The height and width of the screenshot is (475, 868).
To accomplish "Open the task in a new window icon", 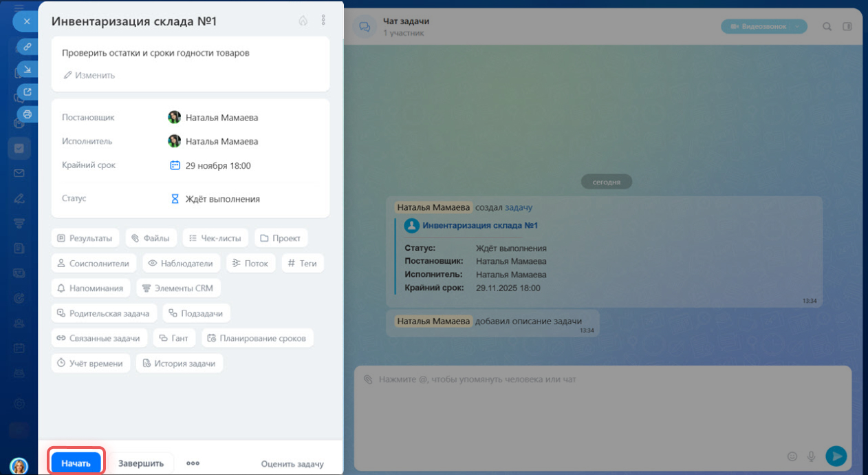I will (28, 92).
